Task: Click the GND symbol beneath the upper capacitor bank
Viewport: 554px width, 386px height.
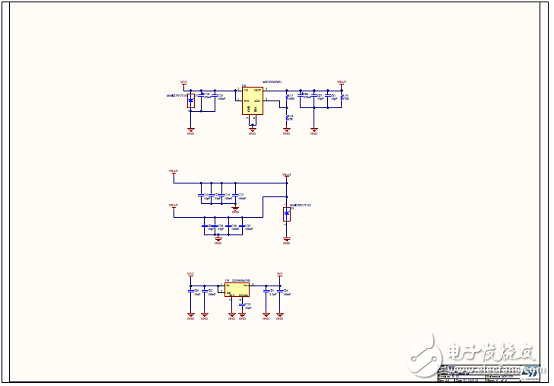Action: point(236,210)
